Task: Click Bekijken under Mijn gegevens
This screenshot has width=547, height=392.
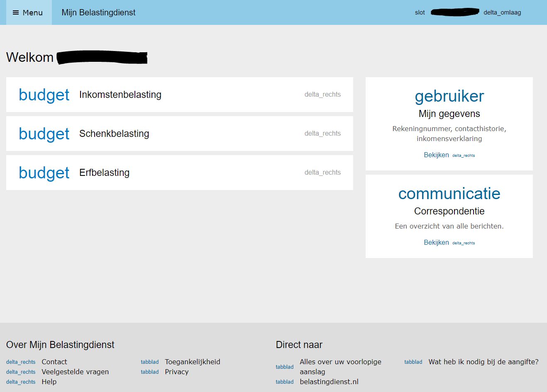Action: pos(436,155)
